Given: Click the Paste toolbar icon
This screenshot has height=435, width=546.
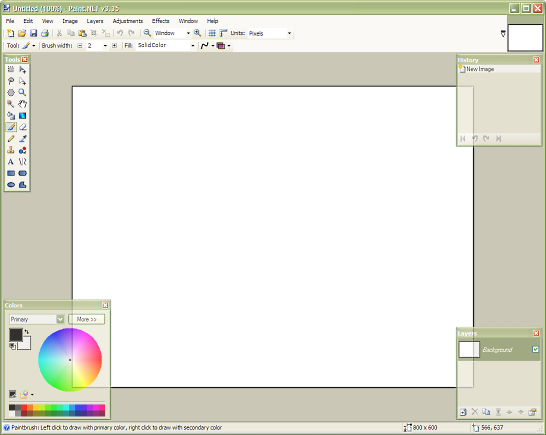Looking at the screenshot, I should [83, 33].
